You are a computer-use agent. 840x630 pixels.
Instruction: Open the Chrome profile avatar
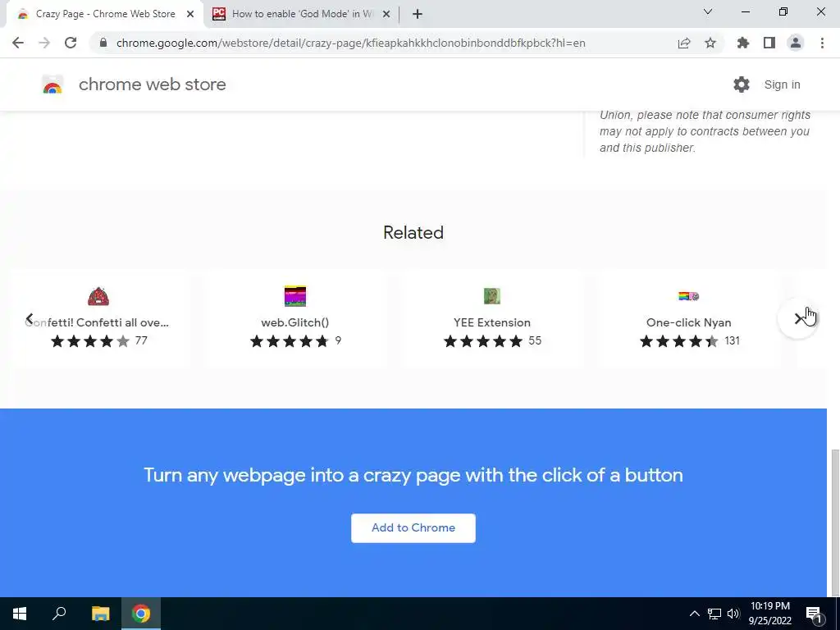coord(796,43)
